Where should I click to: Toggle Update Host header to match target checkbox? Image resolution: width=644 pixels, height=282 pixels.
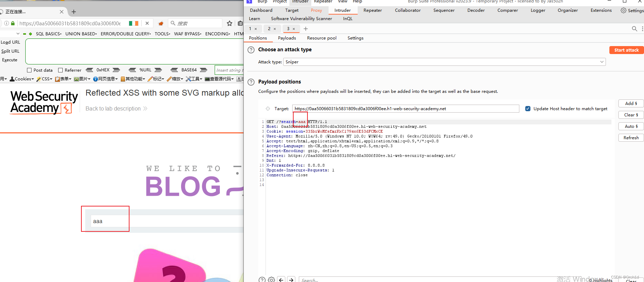[528, 108]
